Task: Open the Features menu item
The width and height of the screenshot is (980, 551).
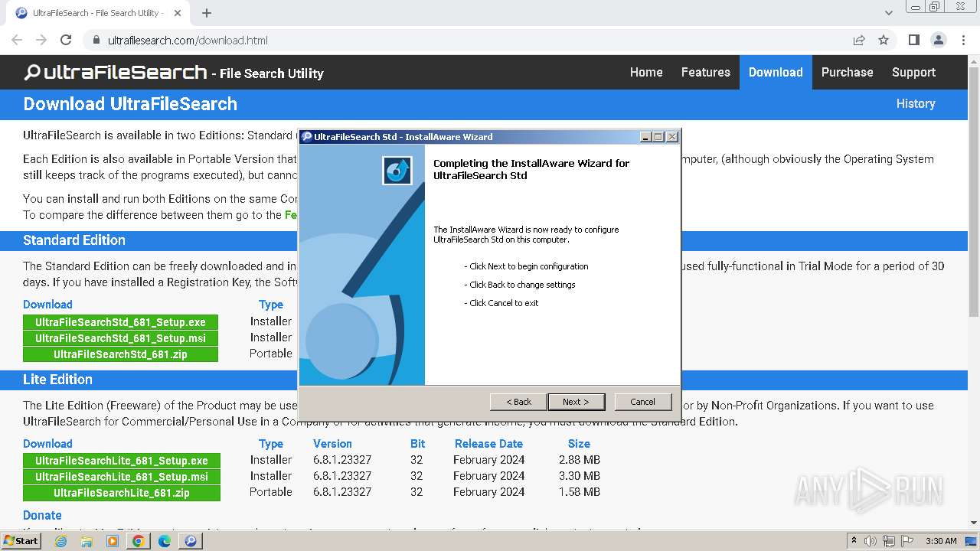Action: [705, 72]
